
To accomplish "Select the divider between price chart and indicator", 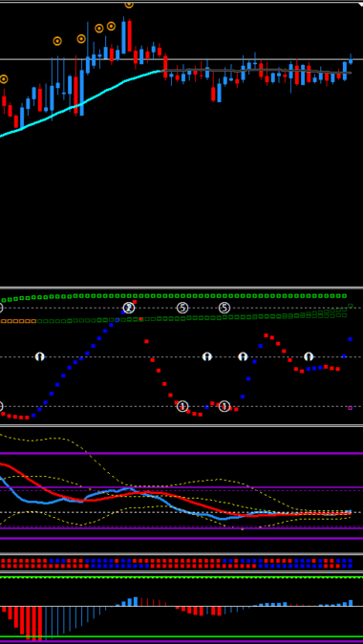I will coord(181,288).
